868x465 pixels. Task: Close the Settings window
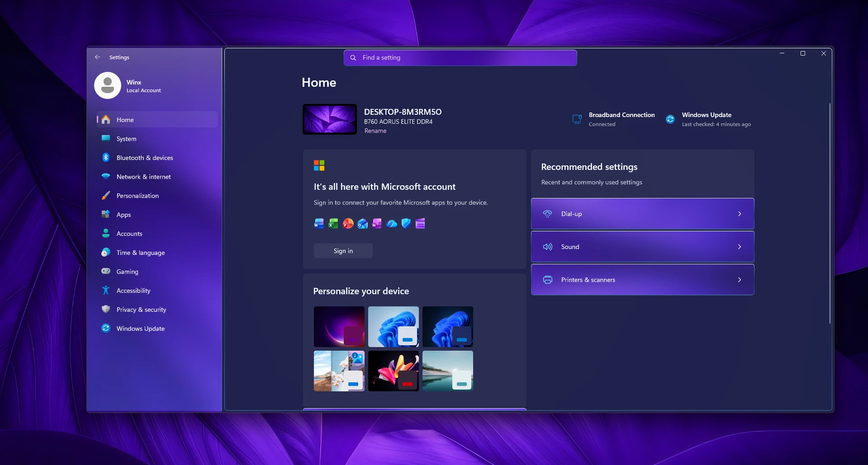824,53
